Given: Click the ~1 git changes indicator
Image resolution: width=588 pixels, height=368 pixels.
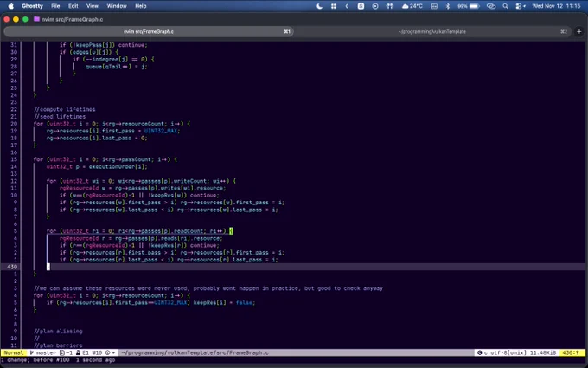Looking at the screenshot, I should point(66,352).
